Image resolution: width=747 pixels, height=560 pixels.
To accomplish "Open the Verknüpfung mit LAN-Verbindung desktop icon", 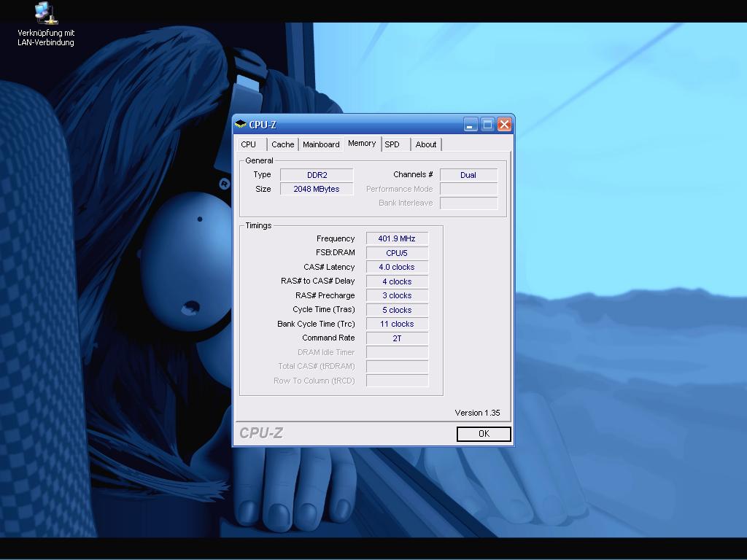I will click(x=46, y=24).
